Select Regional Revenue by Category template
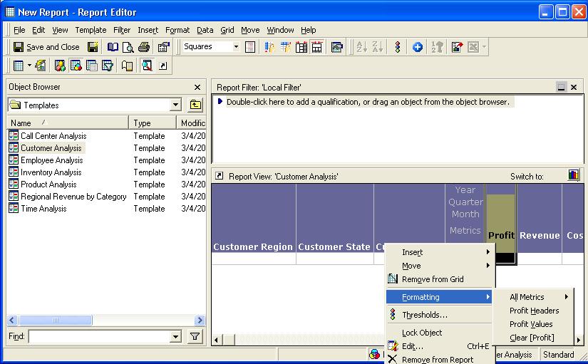This screenshot has width=588, height=364. click(73, 197)
